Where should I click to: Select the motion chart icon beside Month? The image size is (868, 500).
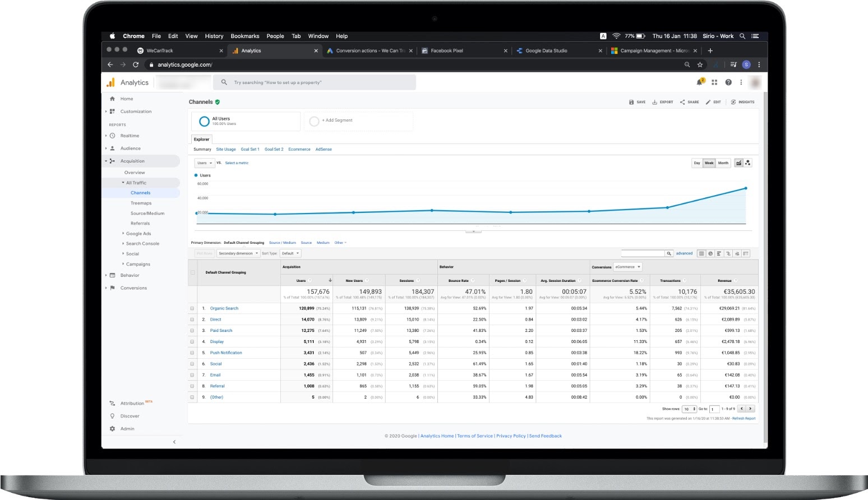[x=748, y=163]
